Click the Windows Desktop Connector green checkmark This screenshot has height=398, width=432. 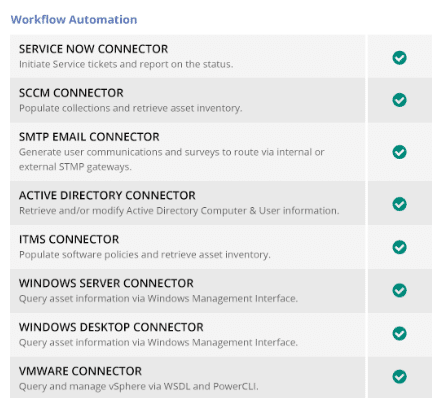(399, 333)
